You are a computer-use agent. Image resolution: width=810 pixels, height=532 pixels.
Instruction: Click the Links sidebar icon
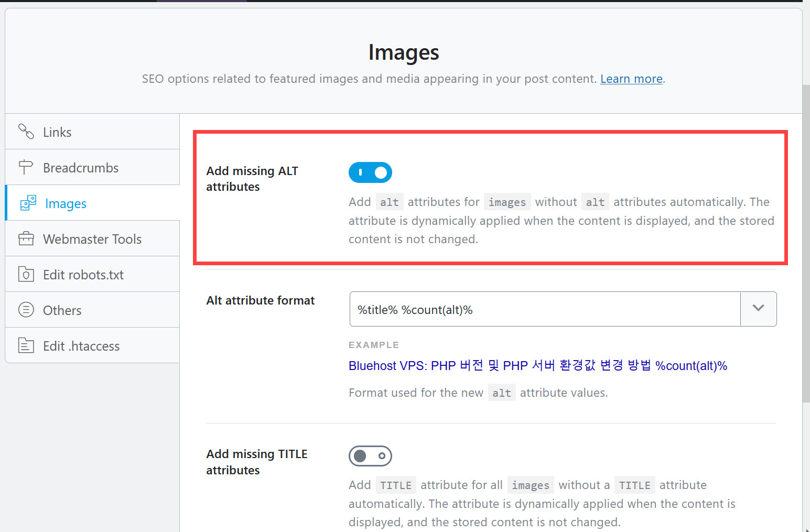point(26,132)
